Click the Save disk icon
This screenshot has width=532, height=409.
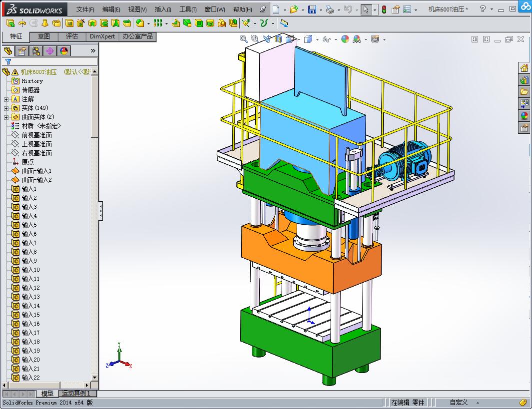click(x=312, y=9)
